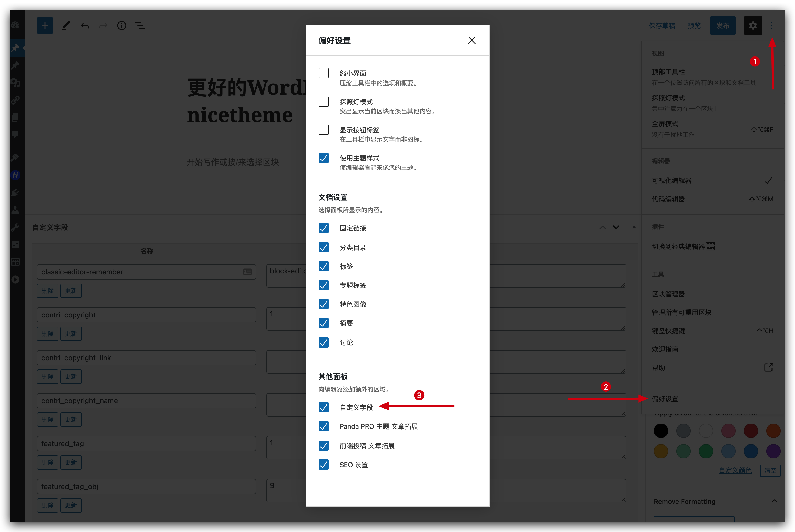Open the Links chain icon in admin sidebar
Viewport: 795px width, 532px height.
(15, 100)
